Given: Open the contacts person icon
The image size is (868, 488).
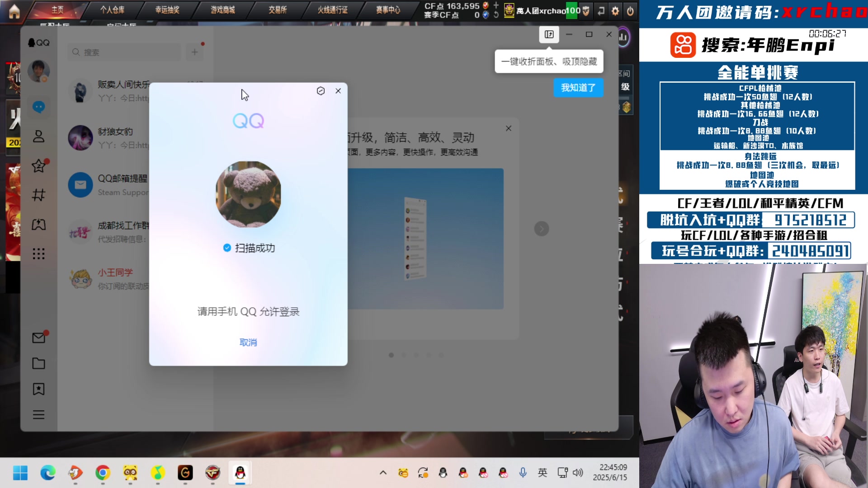Looking at the screenshot, I should click(x=39, y=136).
